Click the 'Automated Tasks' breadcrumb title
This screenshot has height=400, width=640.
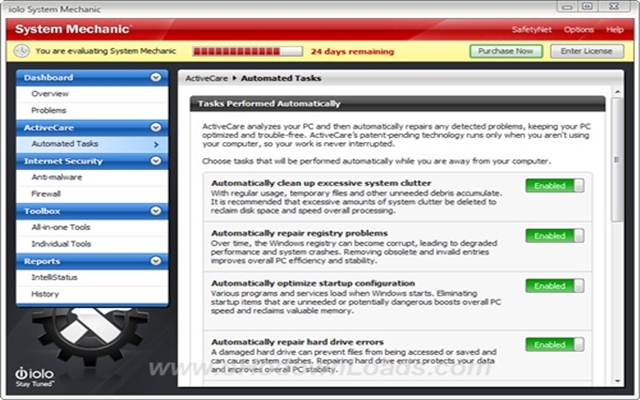click(281, 78)
